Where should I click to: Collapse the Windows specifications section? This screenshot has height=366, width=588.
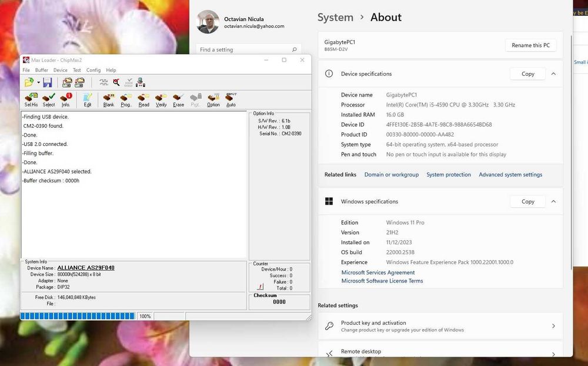pos(553,201)
